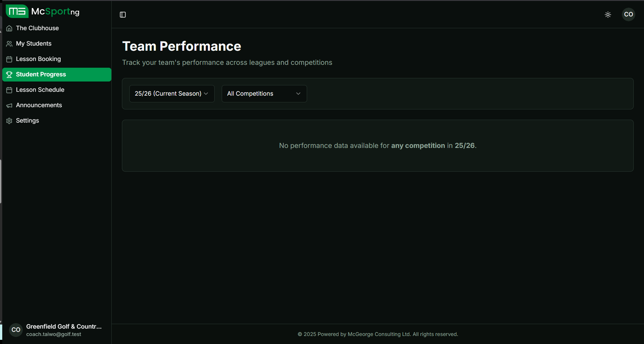
Task: Click the McSportng brand name text
Action: [x=55, y=12]
